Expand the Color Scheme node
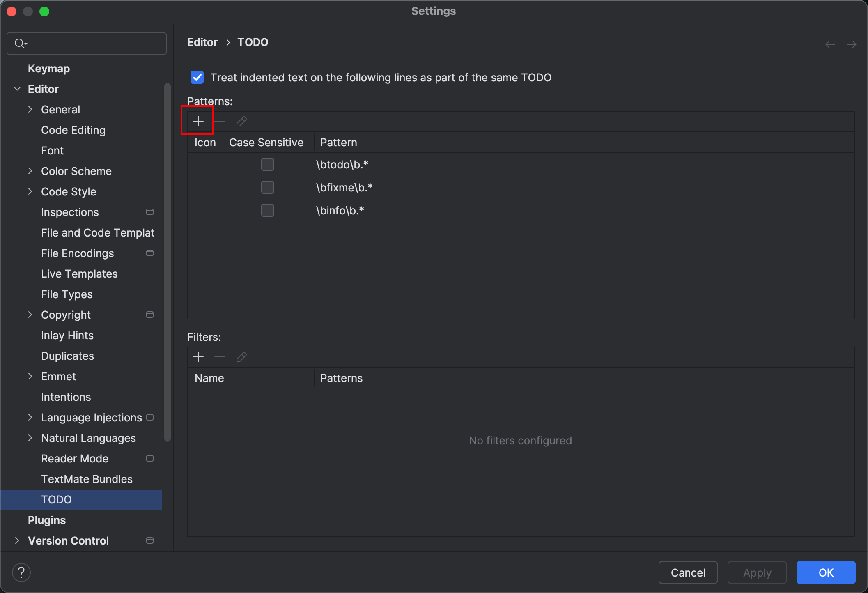 coord(30,171)
